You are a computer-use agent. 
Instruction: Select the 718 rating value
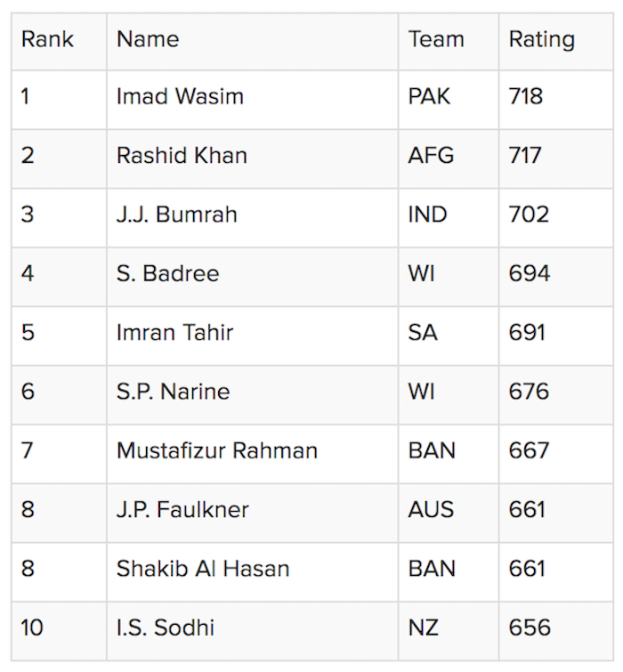click(526, 97)
